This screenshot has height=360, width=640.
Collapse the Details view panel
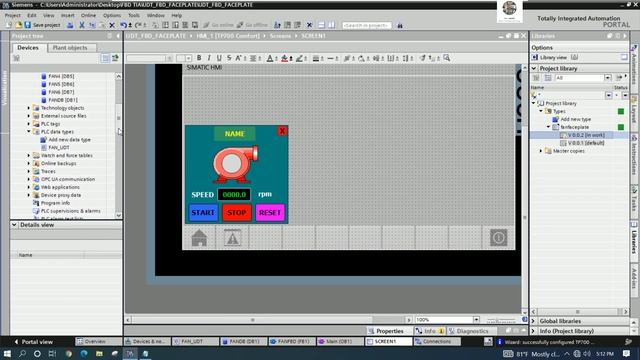click(14, 225)
